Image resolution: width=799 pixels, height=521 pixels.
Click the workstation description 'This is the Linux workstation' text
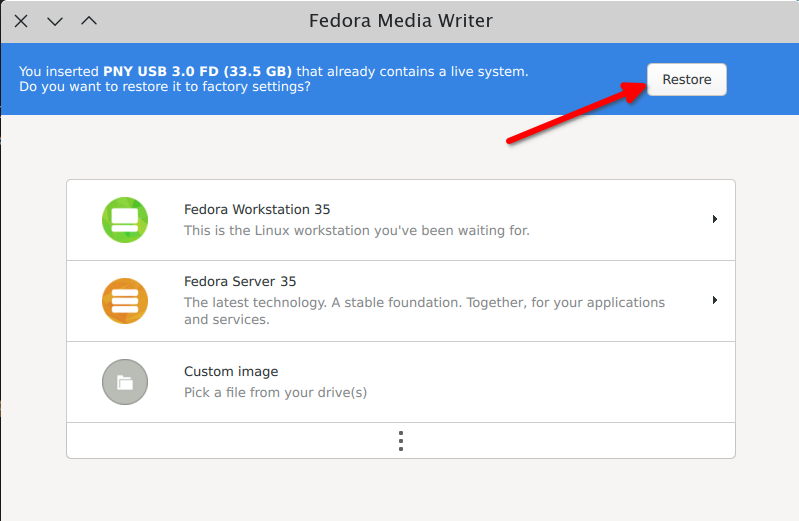click(357, 230)
